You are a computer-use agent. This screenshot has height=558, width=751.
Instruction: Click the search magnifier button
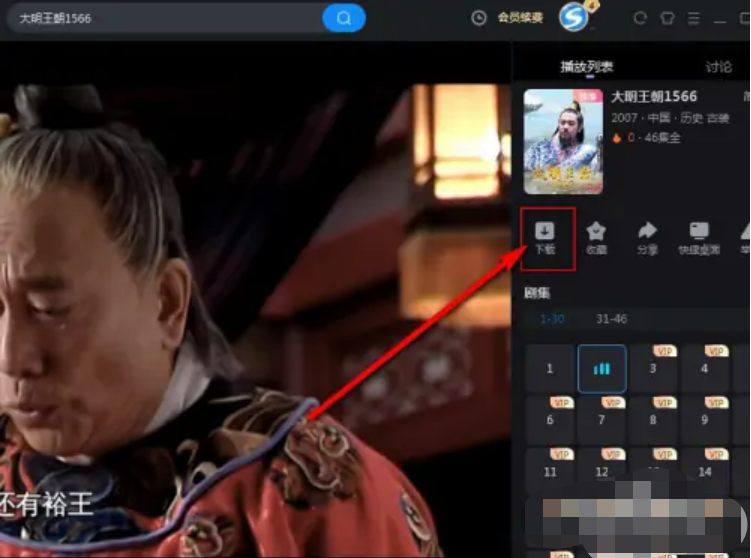tap(344, 18)
